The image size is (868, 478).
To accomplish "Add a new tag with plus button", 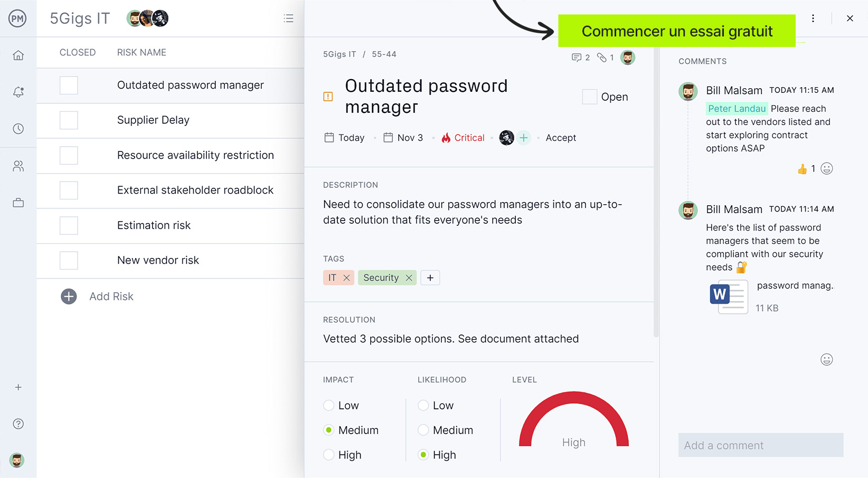I will point(430,278).
